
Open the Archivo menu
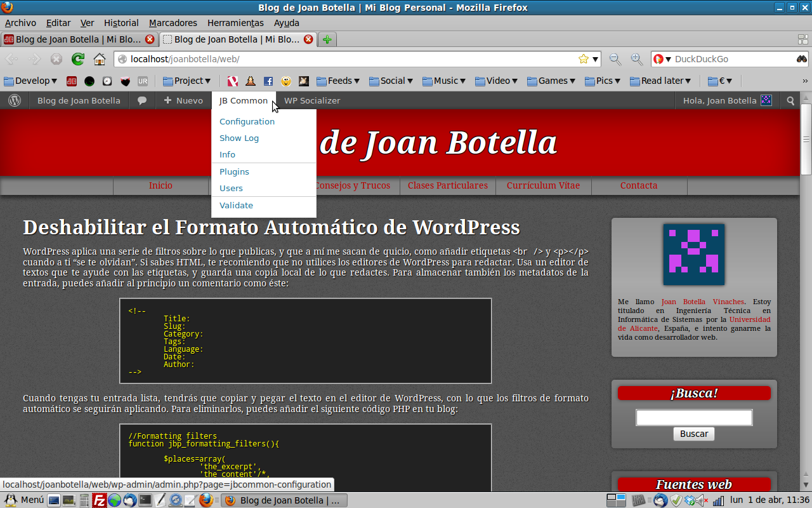coord(20,23)
